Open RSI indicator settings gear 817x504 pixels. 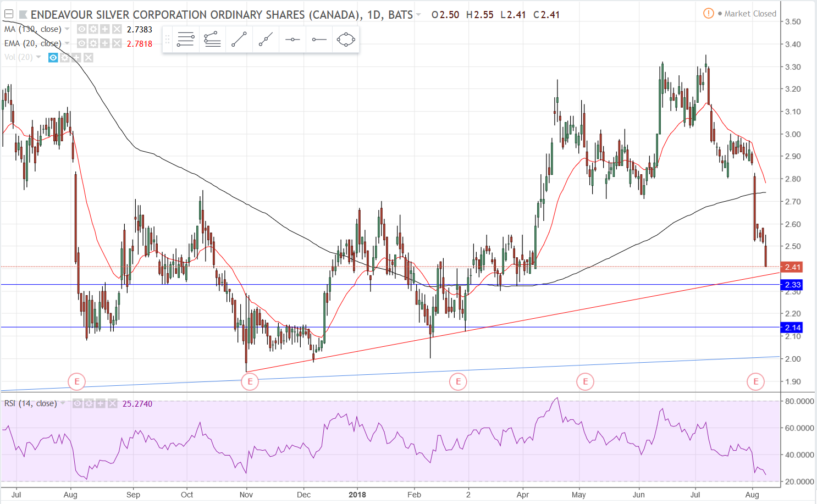click(89, 403)
